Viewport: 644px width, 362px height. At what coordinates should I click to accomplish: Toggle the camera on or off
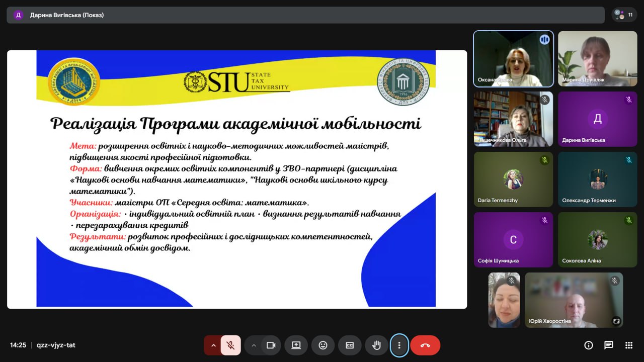click(x=271, y=345)
